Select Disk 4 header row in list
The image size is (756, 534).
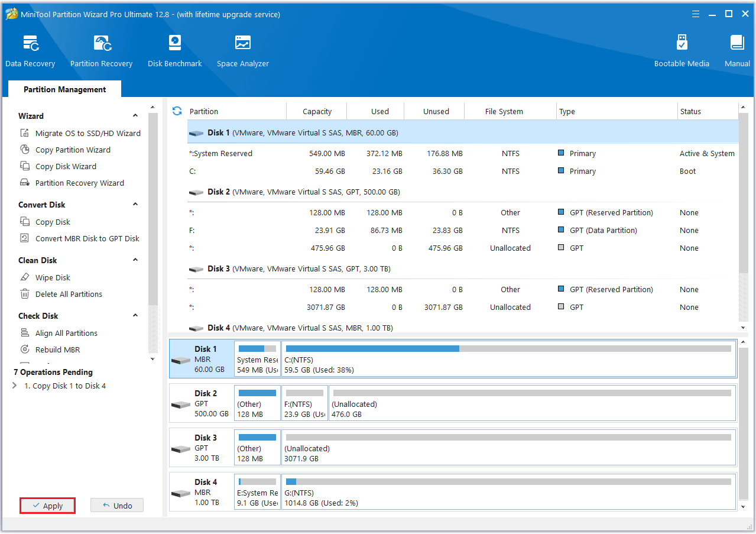coord(463,328)
